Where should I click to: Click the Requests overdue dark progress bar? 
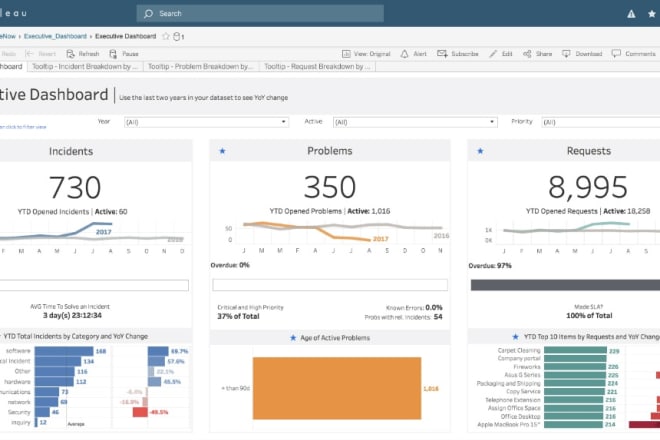point(565,285)
